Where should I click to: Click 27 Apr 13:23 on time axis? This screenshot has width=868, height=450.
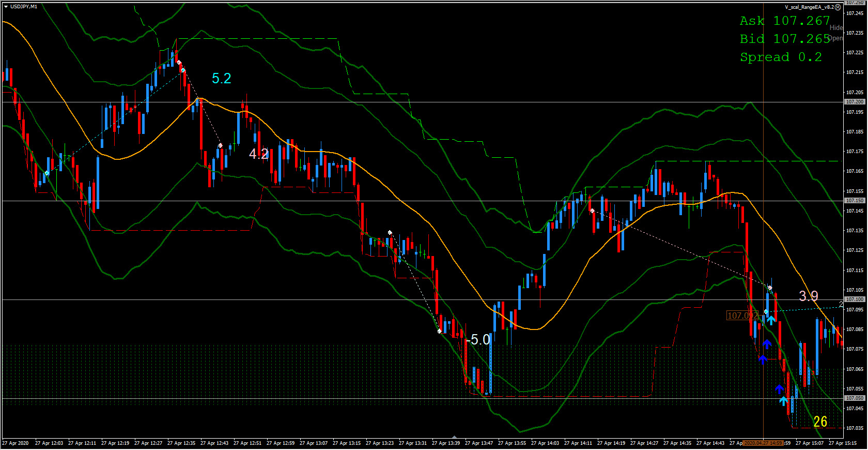[380, 443]
